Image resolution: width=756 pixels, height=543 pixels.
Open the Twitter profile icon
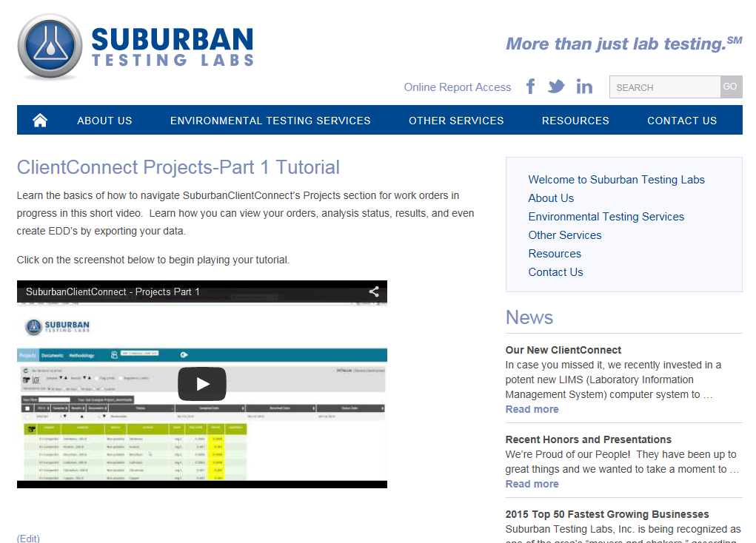click(556, 86)
